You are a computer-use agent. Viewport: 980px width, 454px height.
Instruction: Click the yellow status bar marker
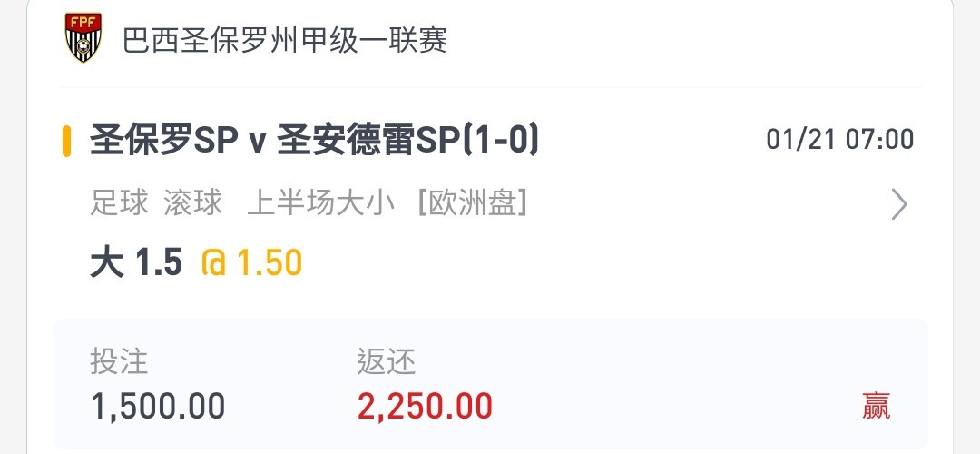66,142
